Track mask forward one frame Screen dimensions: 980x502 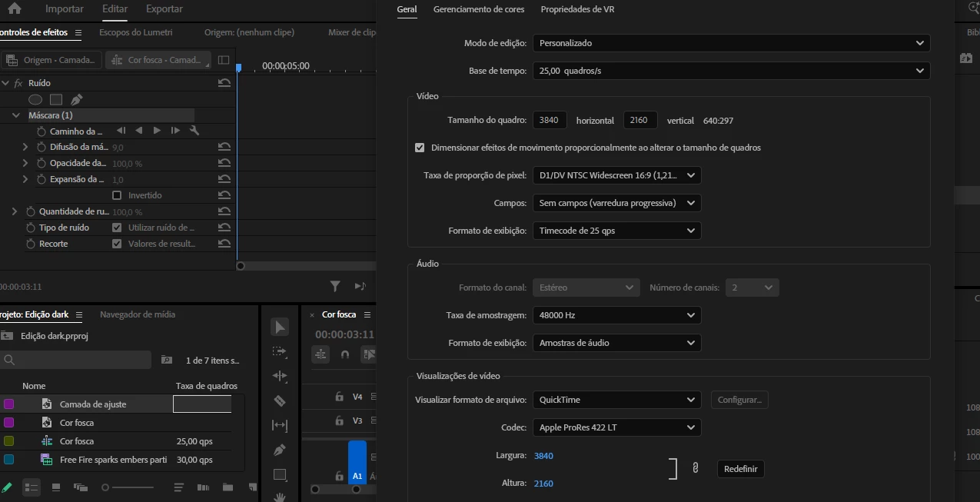[175, 131]
